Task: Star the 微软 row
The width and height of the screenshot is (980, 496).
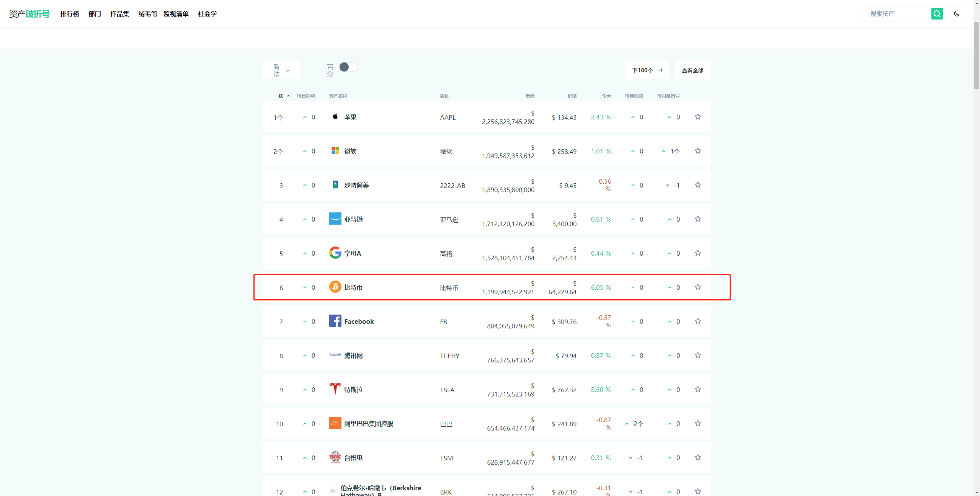Action: click(x=698, y=151)
